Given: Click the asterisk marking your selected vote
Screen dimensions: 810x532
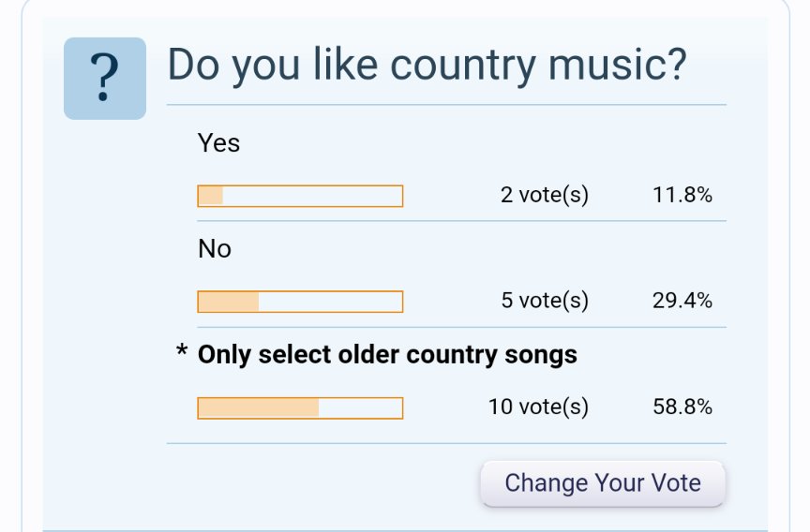Looking at the screenshot, I should click(x=182, y=350).
